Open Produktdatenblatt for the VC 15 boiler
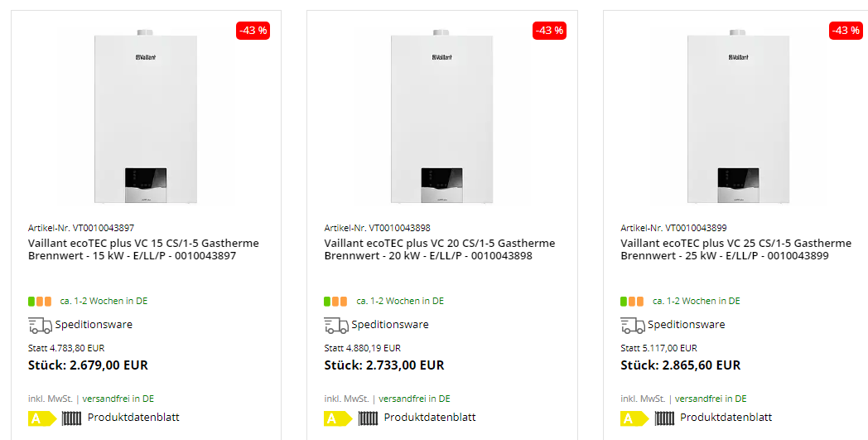The width and height of the screenshot is (868, 440). pos(133,418)
